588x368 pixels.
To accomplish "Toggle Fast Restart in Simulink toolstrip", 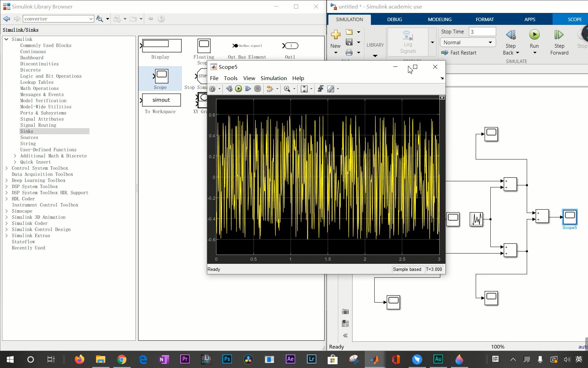I will coord(459,53).
